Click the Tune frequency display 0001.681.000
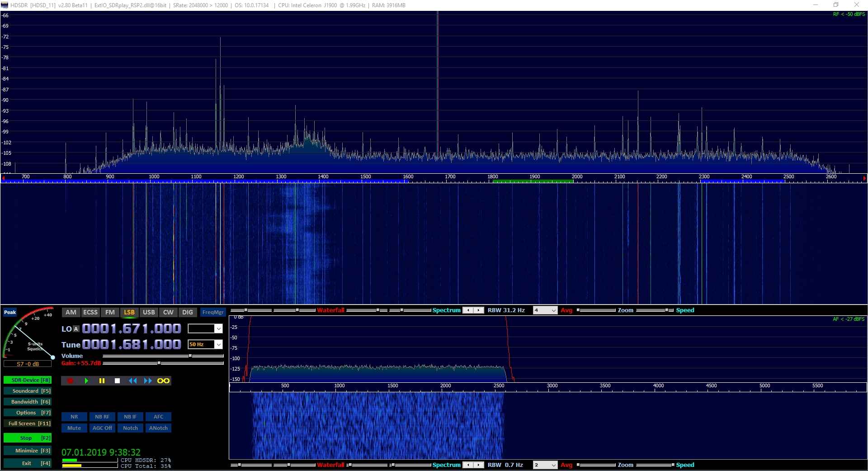 [132, 344]
